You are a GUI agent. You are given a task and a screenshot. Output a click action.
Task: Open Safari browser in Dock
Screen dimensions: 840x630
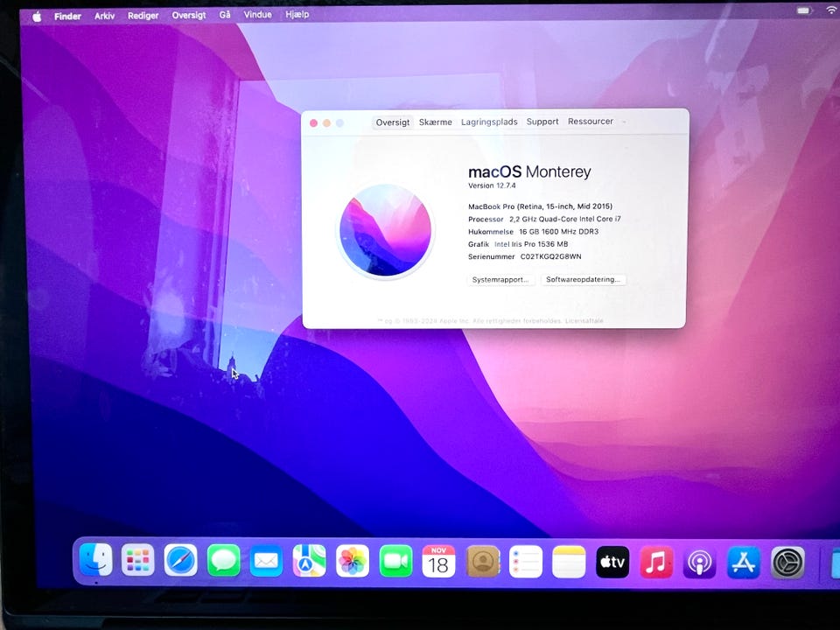[x=181, y=561]
